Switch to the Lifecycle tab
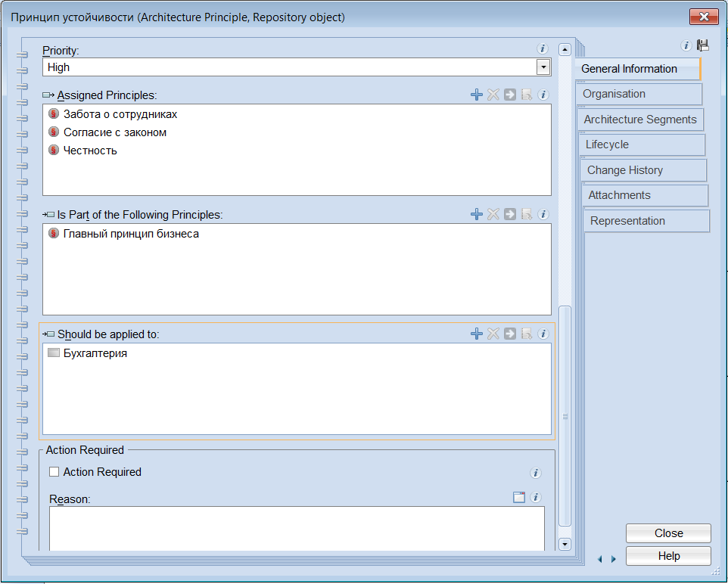The image size is (728, 584). click(x=642, y=144)
